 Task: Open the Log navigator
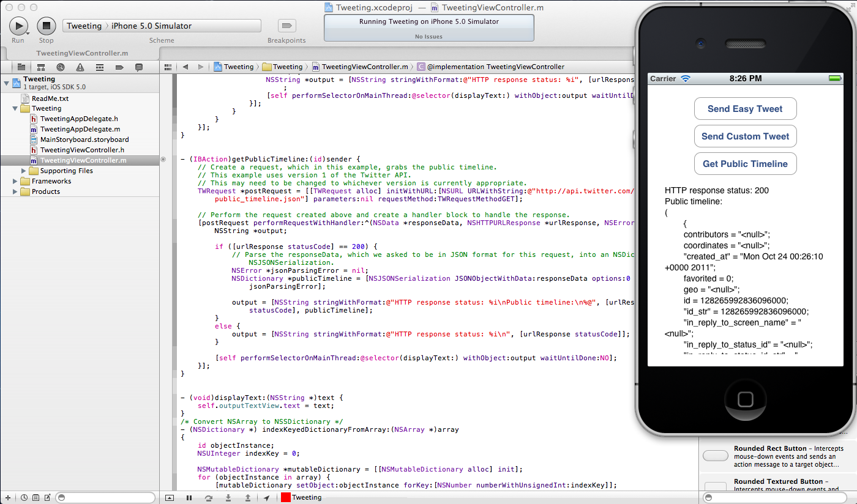[139, 67]
